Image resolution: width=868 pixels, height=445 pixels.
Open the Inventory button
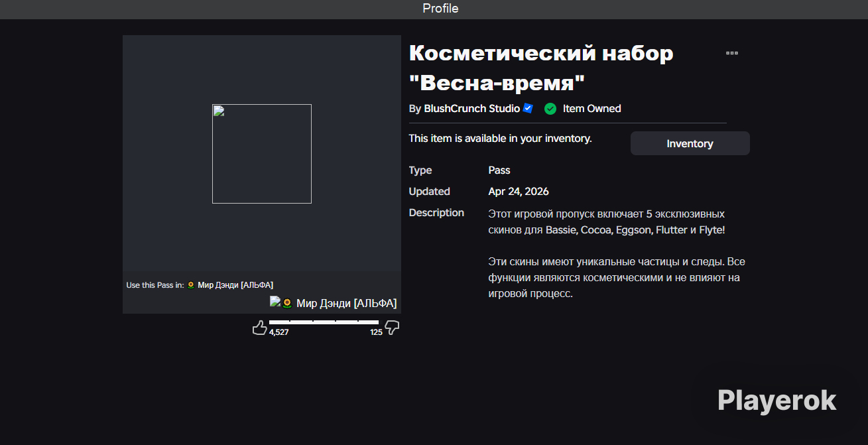[690, 143]
